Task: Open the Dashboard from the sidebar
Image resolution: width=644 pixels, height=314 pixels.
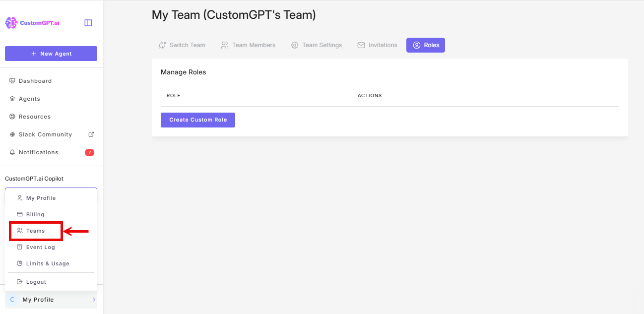Action: point(35,80)
